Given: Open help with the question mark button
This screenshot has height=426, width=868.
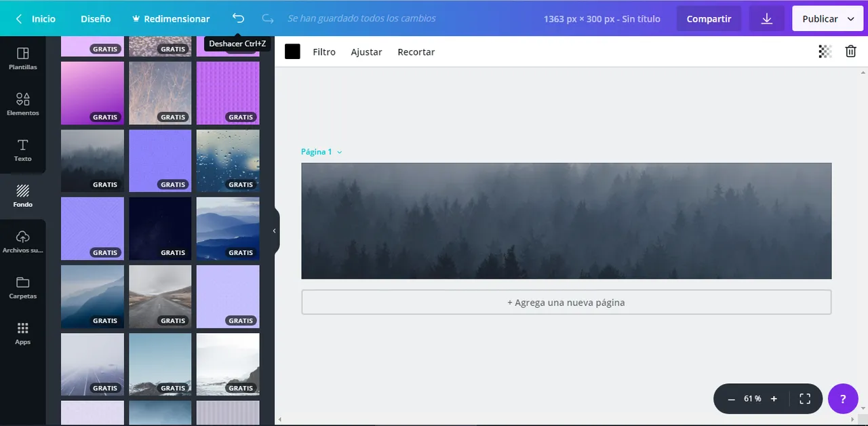Looking at the screenshot, I should (843, 399).
